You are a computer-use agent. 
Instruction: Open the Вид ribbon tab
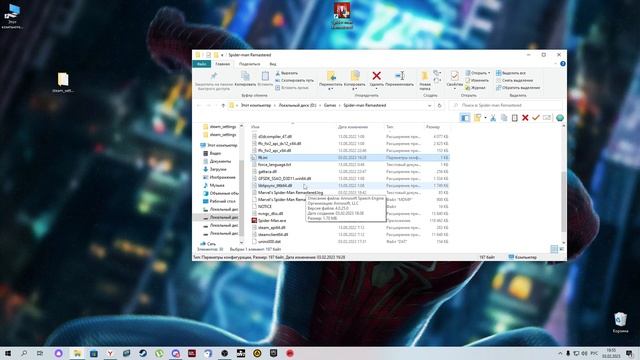[x=273, y=64]
